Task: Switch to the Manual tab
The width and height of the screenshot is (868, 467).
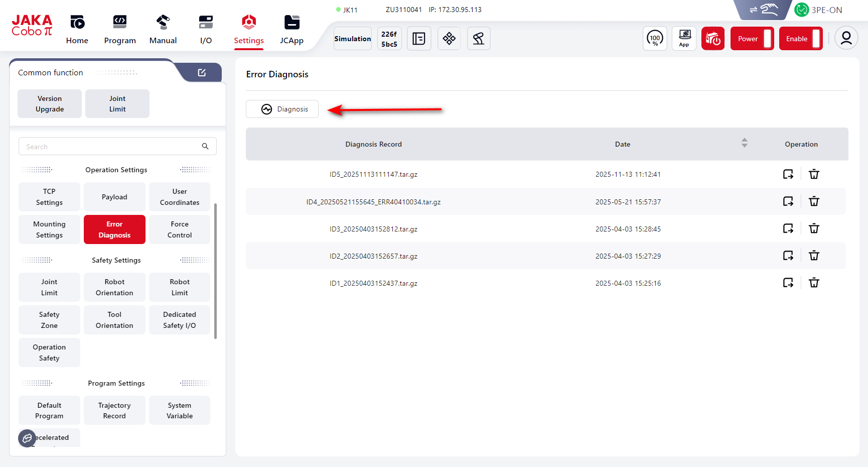Action: click(163, 30)
